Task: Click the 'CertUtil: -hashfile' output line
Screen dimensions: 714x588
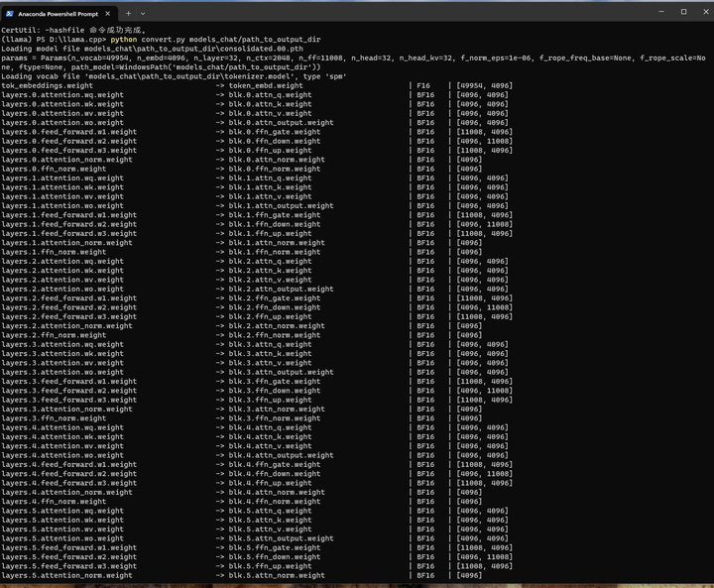Action: (x=73, y=31)
